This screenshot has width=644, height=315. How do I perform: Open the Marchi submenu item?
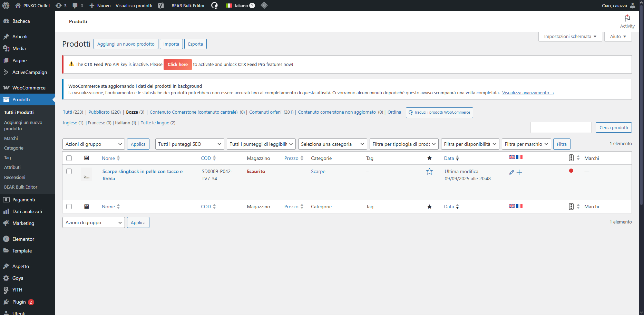coord(11,138)
